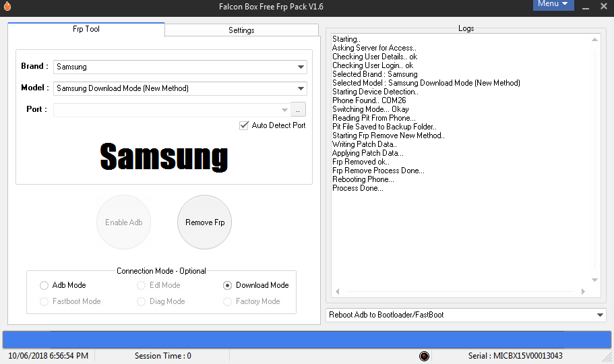Viewport: 614px width, 364px height.
Task: Click the 'Process Done...' log line
Action: point(357,188)
